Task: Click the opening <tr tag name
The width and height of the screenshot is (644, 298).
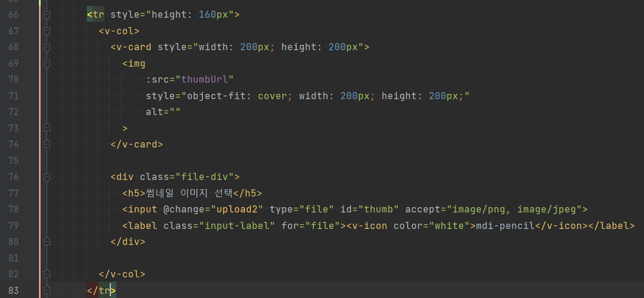Action: [96, 15]
